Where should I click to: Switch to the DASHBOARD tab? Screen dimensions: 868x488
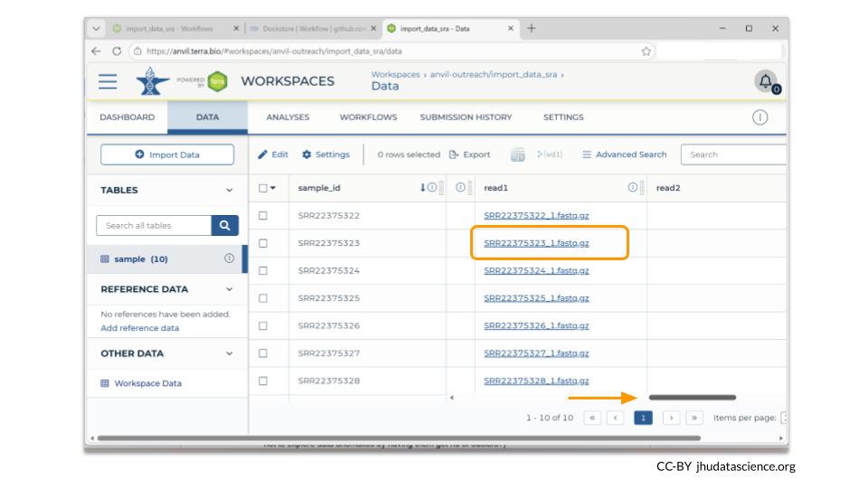[x=127, y=117]
